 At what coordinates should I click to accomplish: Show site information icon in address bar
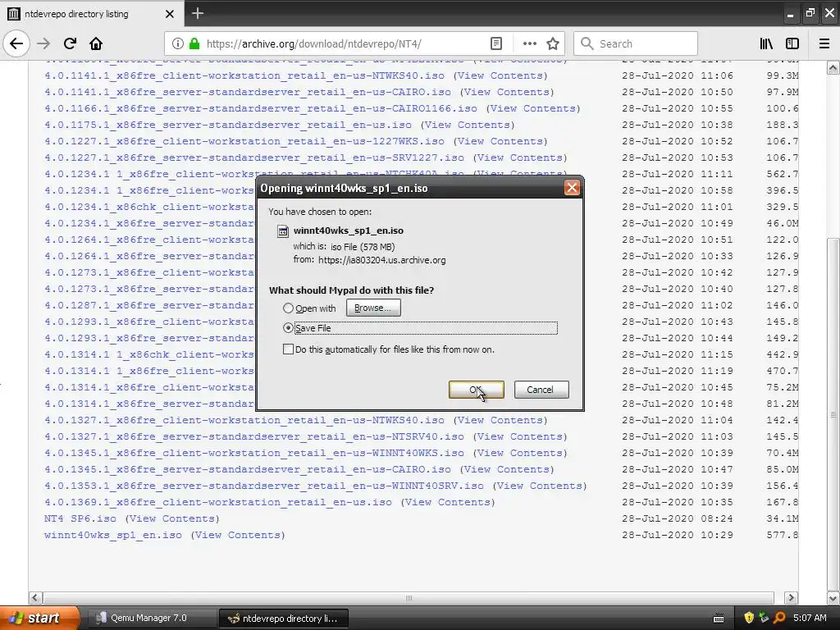178,43
